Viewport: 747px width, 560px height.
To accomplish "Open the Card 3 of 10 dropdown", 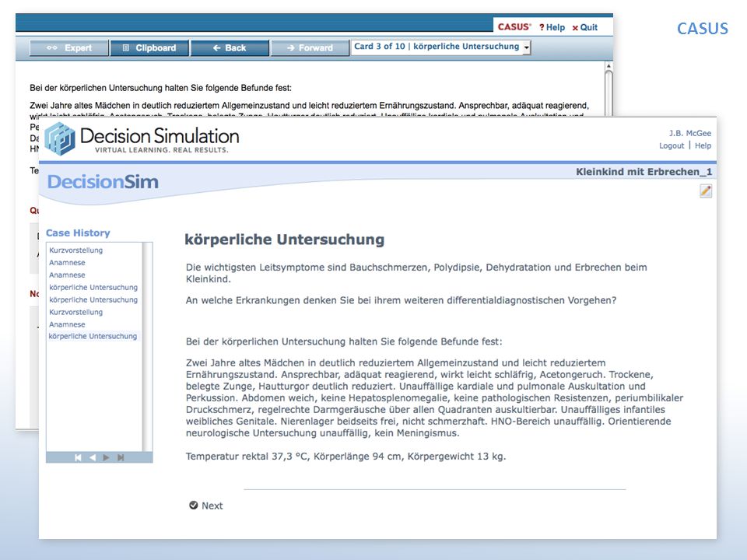I will pos(440,47).
